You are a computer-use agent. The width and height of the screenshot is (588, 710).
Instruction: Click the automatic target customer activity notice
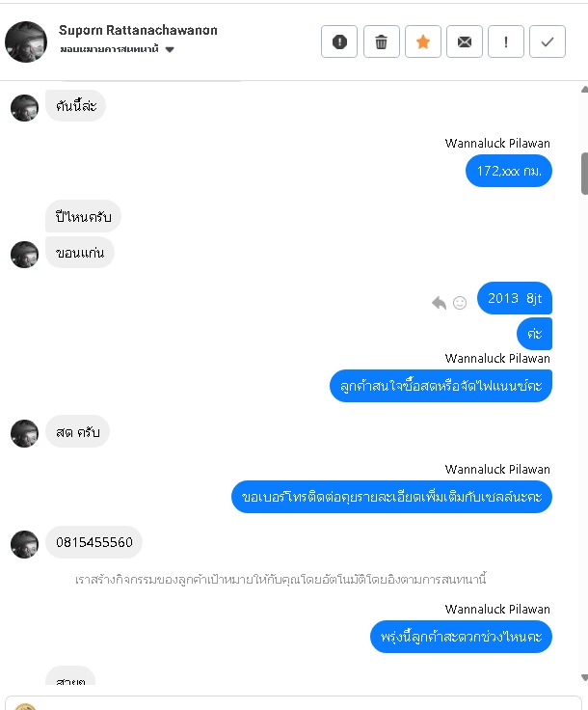point(281,579)
